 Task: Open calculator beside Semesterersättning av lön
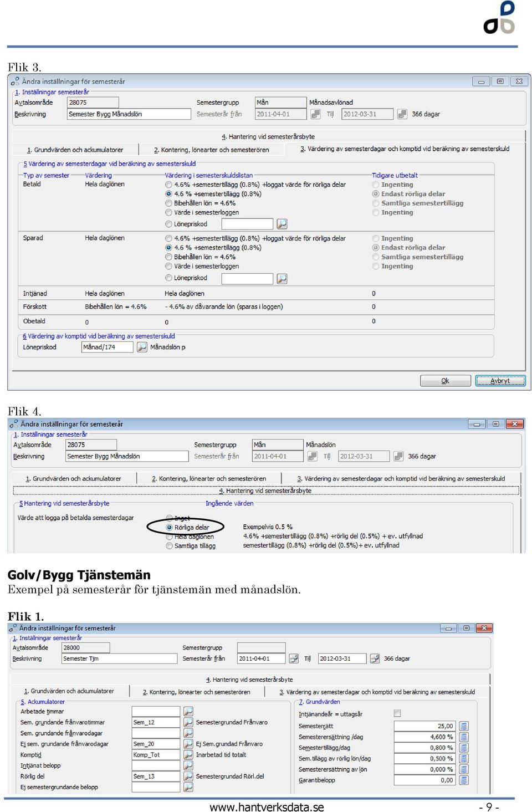(x=464, y=769)
